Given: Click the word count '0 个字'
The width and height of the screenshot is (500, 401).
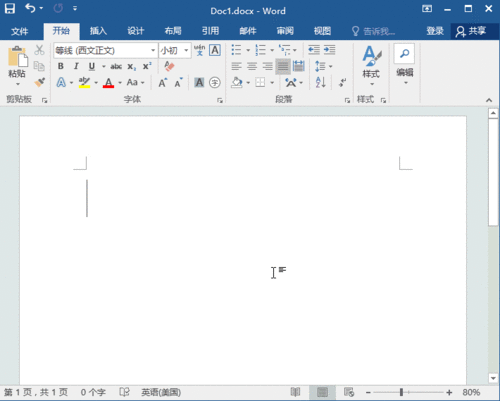Looking at the screenshot, I should (x=93, y=392).
